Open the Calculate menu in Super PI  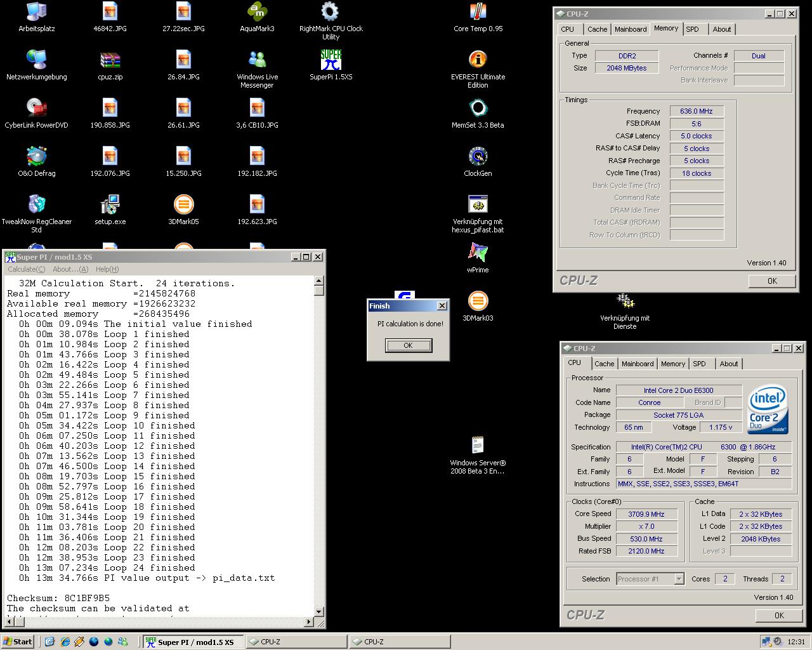pos(26,269)
